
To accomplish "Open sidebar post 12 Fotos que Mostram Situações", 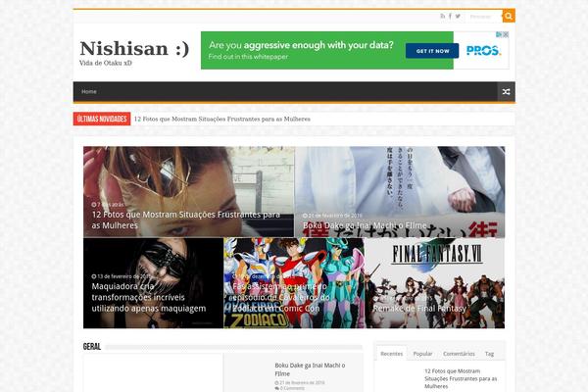I will point(461,378).
